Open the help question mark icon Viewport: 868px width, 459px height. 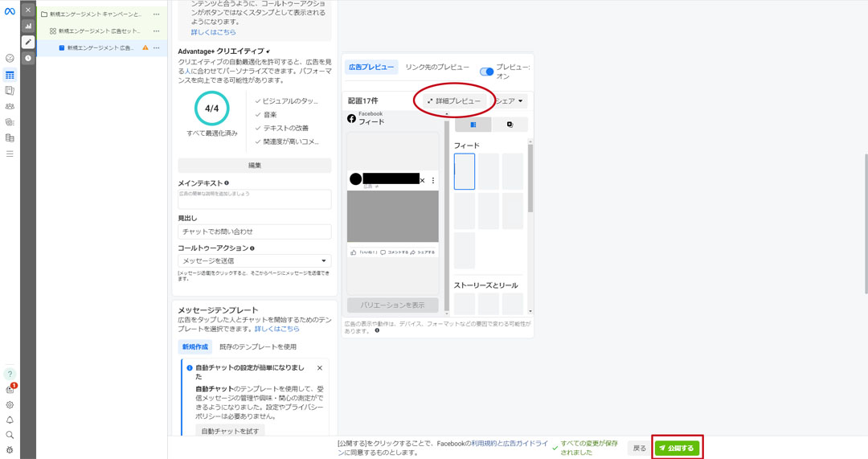[x=10, y=374]
